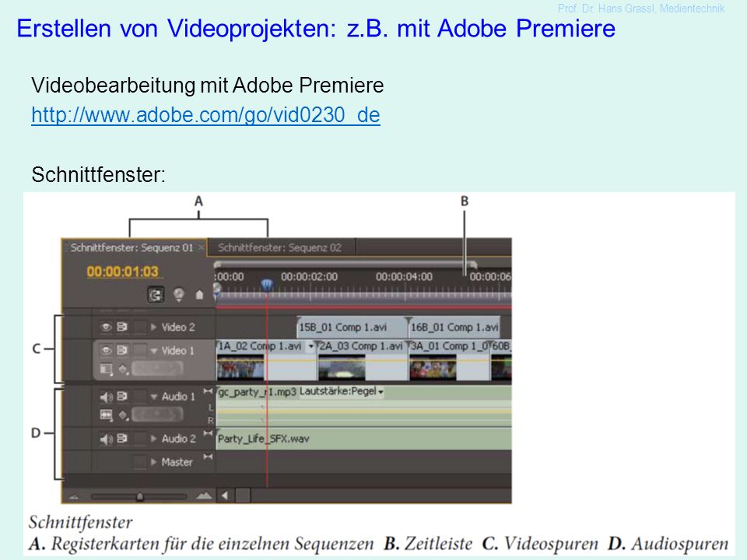
Task: Expand the Video 2 track triangle
Action: (153, 327)
